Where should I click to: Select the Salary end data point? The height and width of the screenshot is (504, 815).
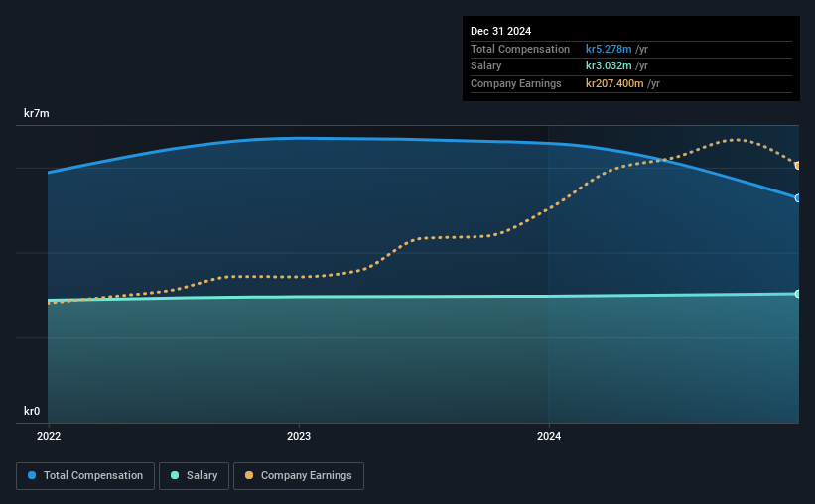click(797, 294)
